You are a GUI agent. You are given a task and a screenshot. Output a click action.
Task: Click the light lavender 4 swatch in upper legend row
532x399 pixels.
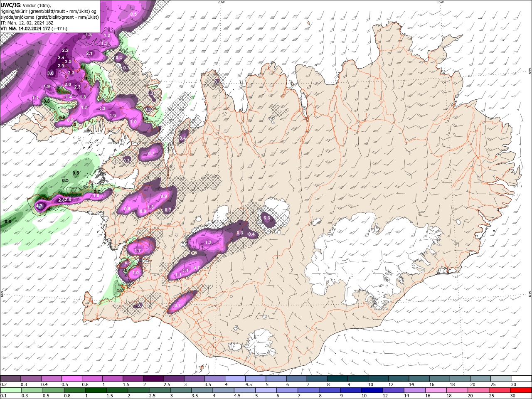[235, 379]
